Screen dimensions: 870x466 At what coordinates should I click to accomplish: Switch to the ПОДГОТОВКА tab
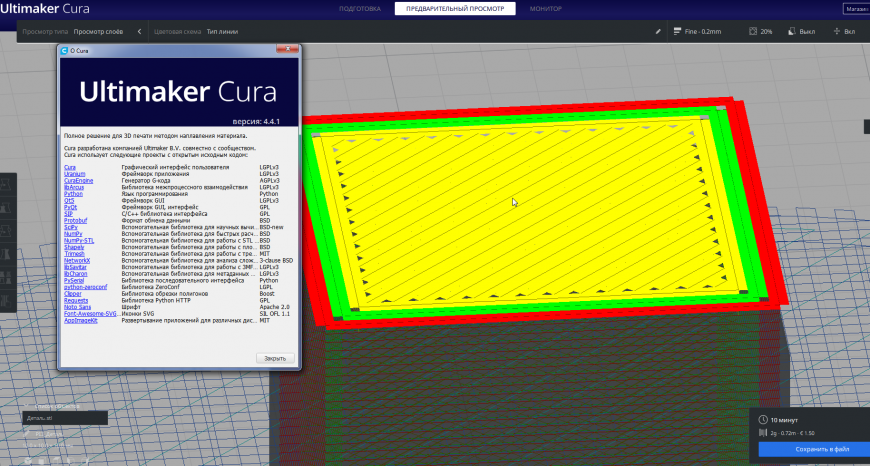click(360, 9)
